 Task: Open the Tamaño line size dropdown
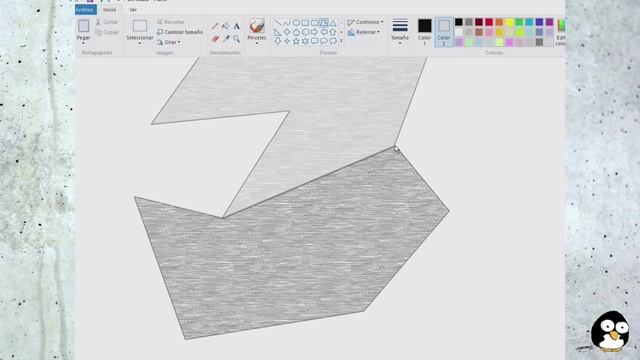click(x=400, y=32)
